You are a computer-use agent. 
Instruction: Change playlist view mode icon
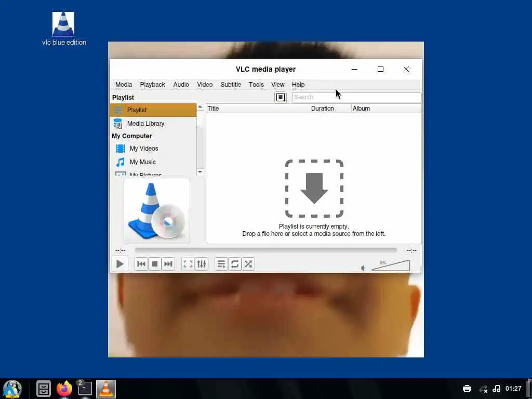click(281, 97)
